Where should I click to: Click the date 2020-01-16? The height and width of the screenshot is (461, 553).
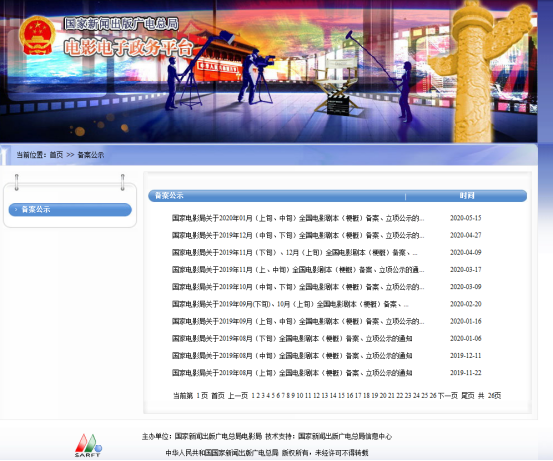pos(466,321)
